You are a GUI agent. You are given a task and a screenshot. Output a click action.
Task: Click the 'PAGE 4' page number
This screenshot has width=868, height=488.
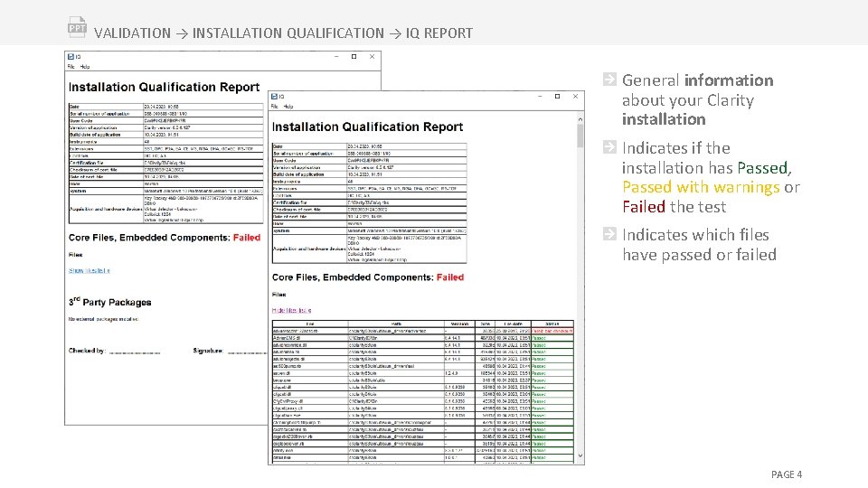click(x=787, y=474)
